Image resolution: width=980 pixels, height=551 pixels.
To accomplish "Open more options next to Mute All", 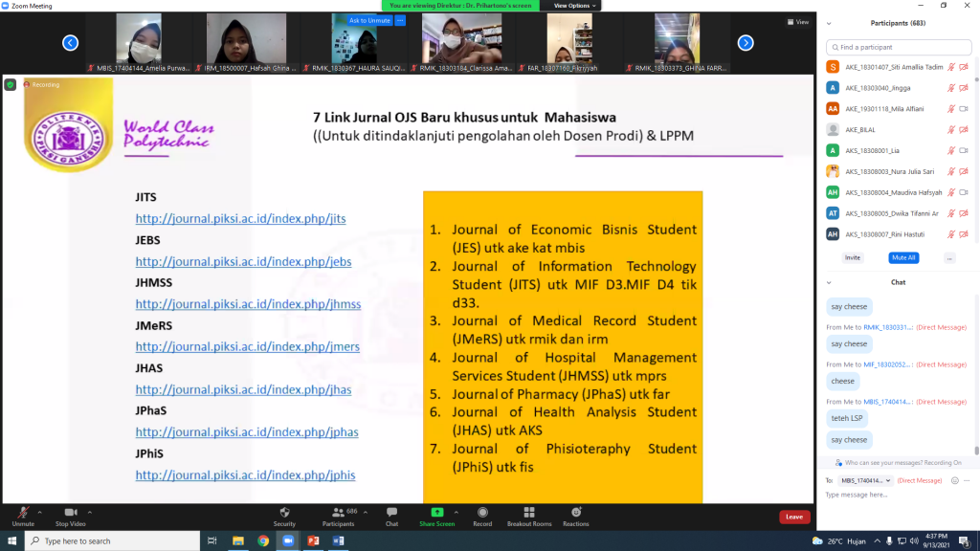I will [949, 257].
